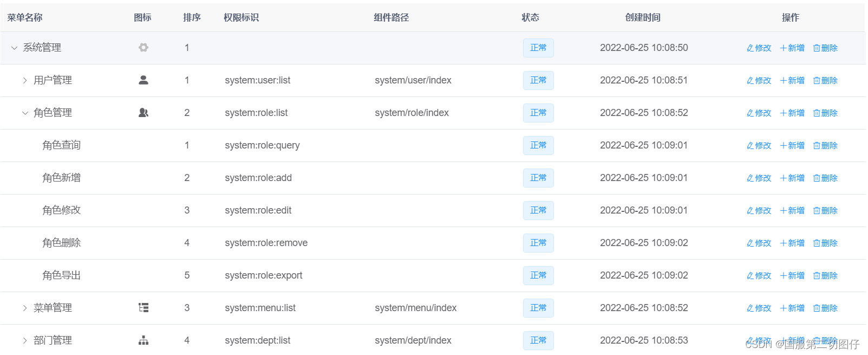The height and width of the screenshot is (355, 868).
Task: Click the tree-table icon in 菜单管理 row
Action: point(143,308)
